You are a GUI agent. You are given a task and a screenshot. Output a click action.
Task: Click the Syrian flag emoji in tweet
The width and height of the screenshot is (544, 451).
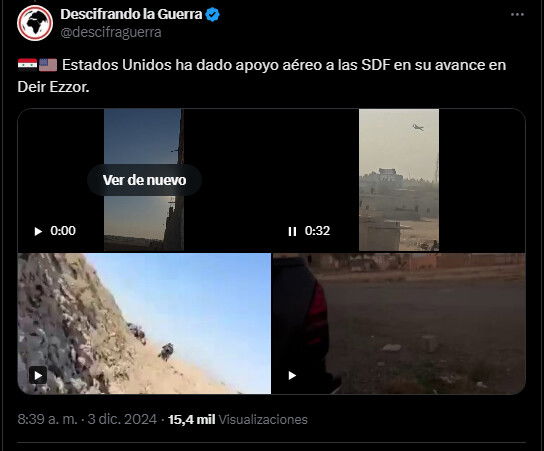[x=27, y=65]
